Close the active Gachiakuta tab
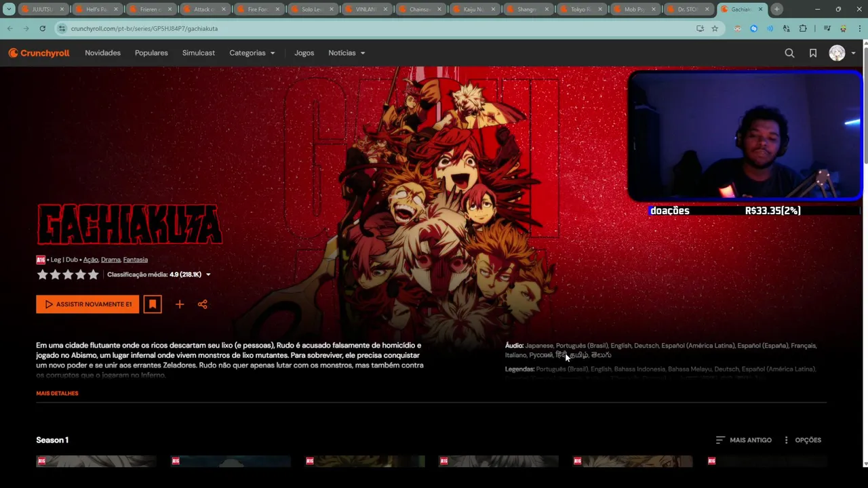This screenshot has height=488, width=868. coord(760,9)
